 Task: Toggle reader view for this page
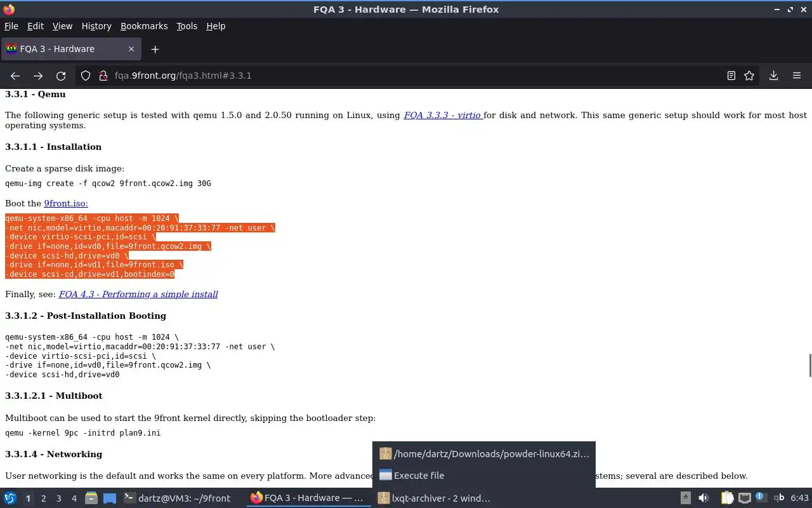point(731,76)
